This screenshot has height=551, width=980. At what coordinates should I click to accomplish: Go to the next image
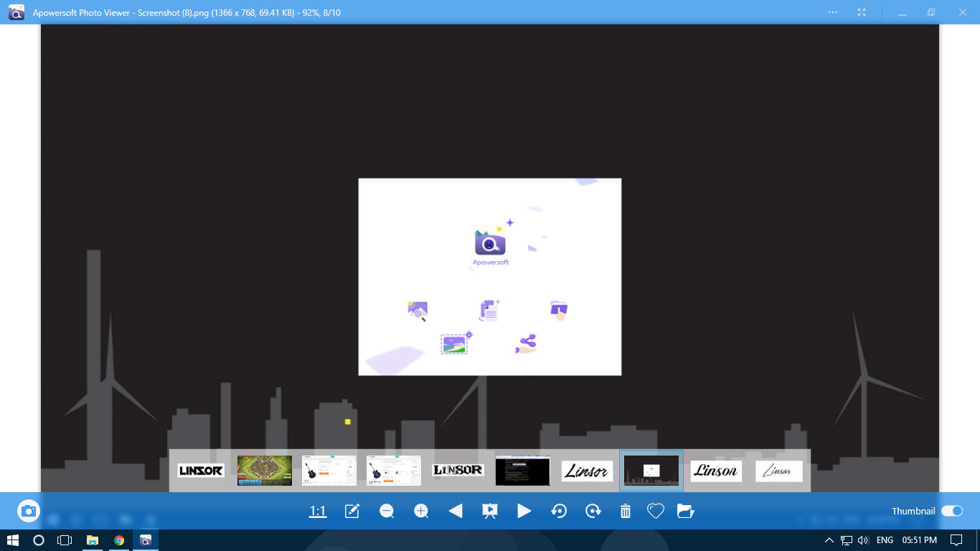pos(524,511)
